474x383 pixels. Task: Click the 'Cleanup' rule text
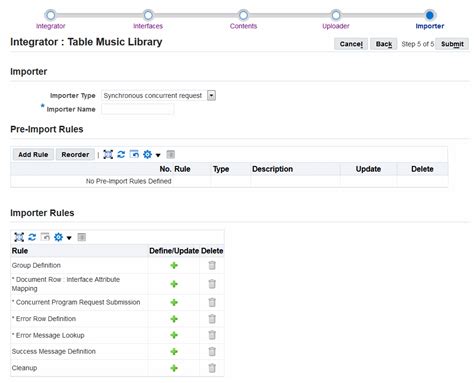pyautogui.click(x=24, y=368)
